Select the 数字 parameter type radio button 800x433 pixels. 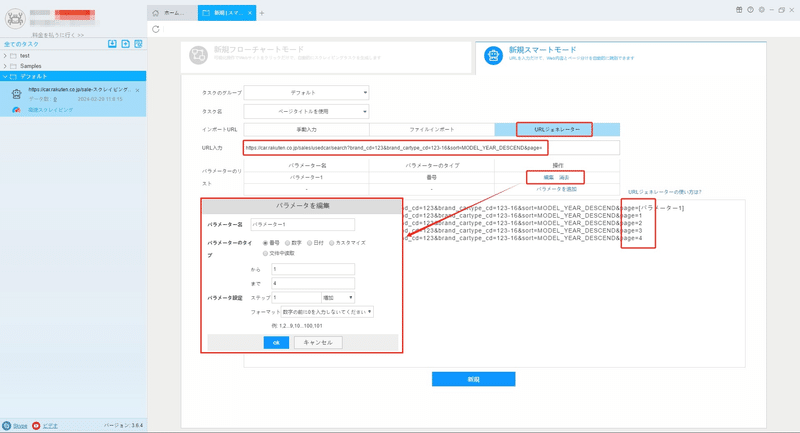click(x=287, y=243)
